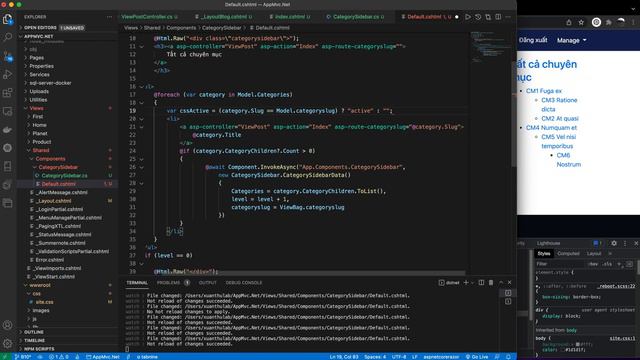640x360 pixels.
Task: Bookmark the page with the browser star icon
Action: coord(581,22)
